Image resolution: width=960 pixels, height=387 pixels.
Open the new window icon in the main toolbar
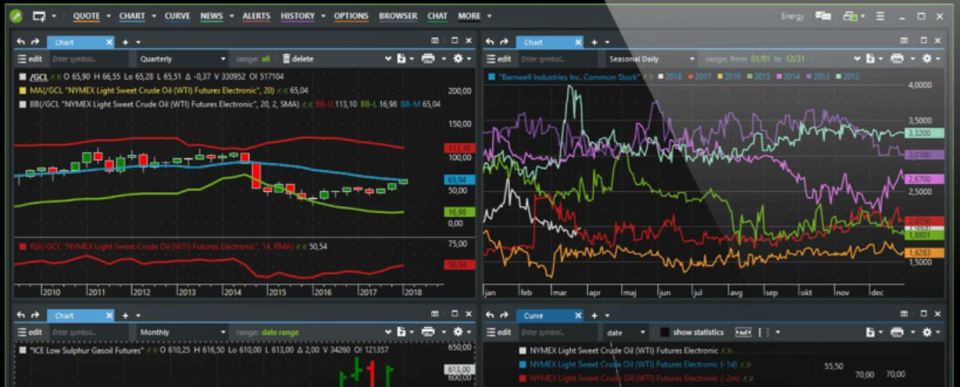tap(39, 16)
